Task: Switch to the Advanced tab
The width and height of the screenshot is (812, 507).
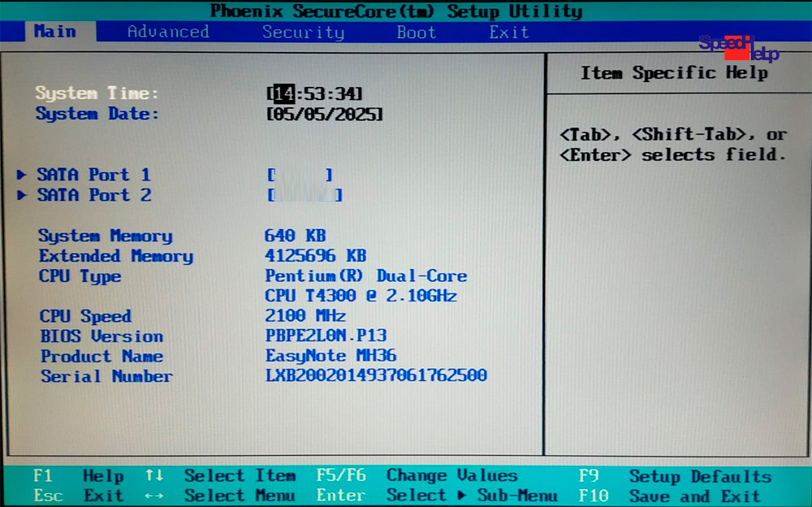Action: (168, 32)
